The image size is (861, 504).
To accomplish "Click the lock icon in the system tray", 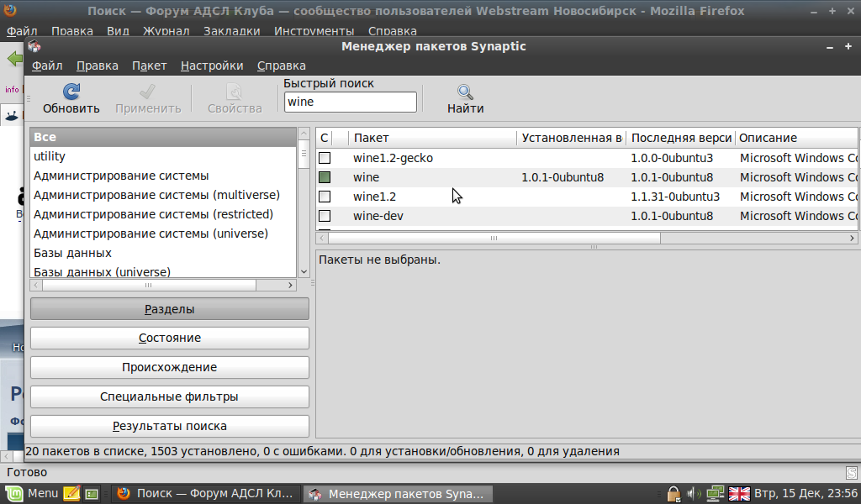I will point(673,494).
